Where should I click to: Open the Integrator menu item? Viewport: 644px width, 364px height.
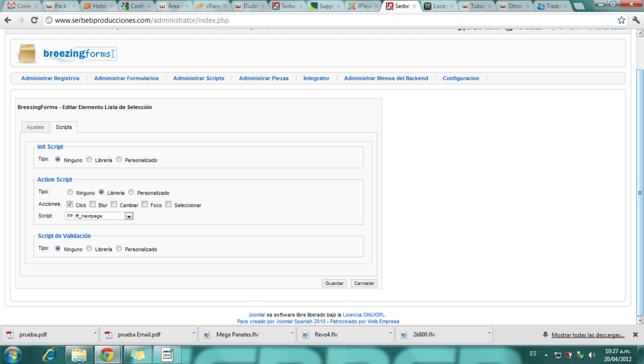coord(316,78)
